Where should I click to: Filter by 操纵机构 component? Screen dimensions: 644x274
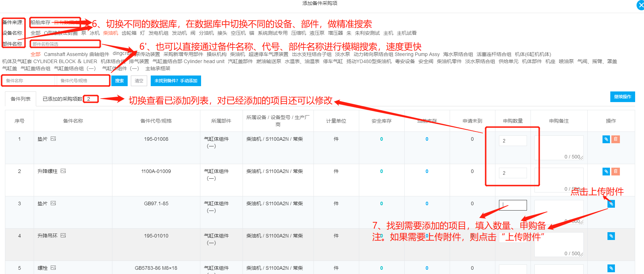tap(217, 54)
